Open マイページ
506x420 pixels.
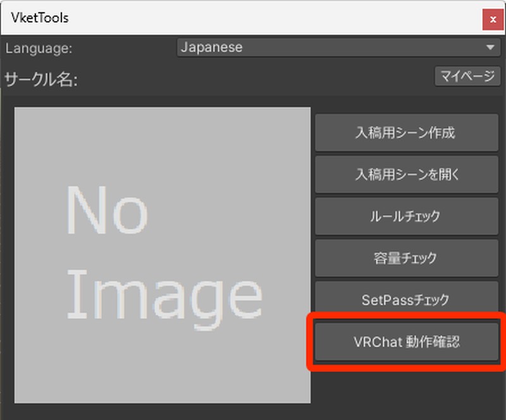pyautogui.click(x=467, y=77)
